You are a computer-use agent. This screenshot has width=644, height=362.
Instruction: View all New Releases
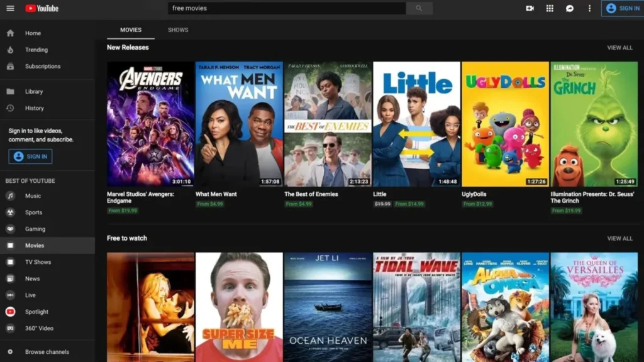(619, 48)
